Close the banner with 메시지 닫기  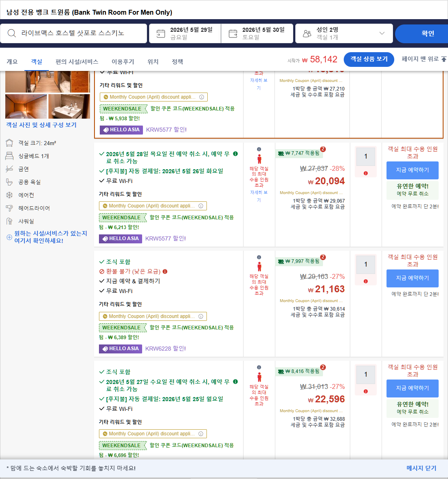tap(421, 468)
